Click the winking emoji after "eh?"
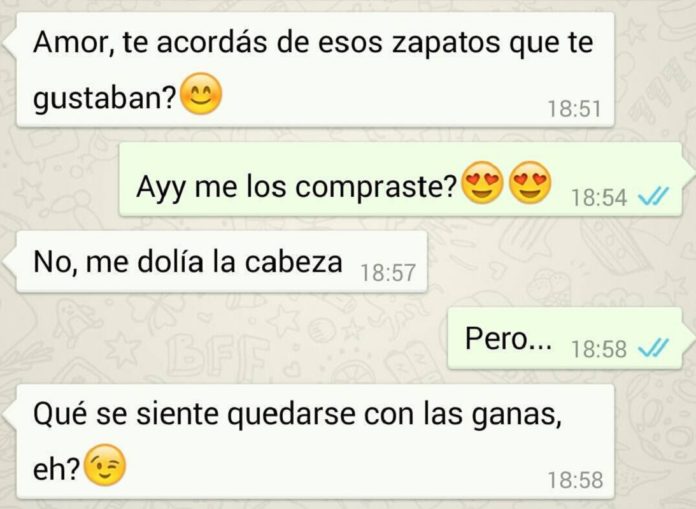Screen dimensions: 696x509 (105, 465)
